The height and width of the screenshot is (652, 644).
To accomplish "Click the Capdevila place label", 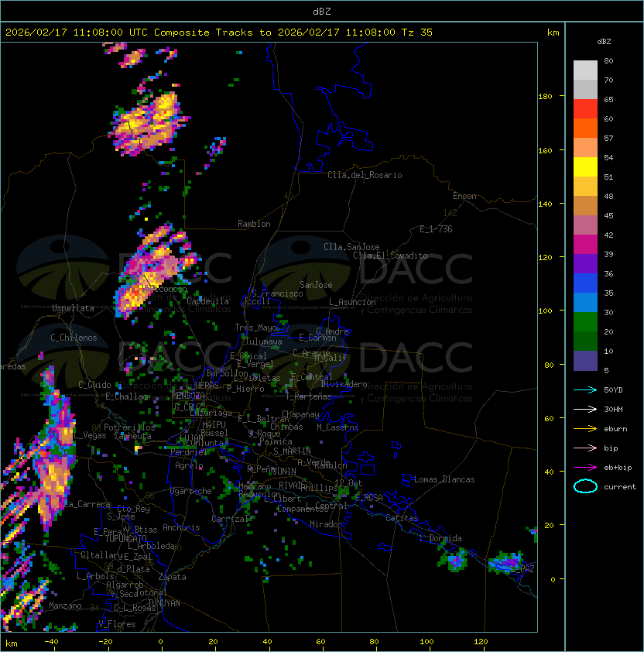I will pos(208,301).
